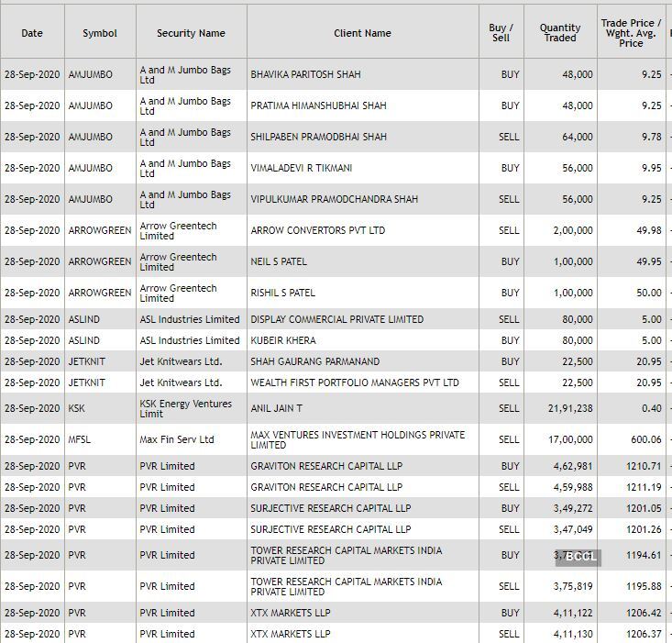The image size is (672, 643).
Task: Select client ANIL JAIN T
Action: 277,408
